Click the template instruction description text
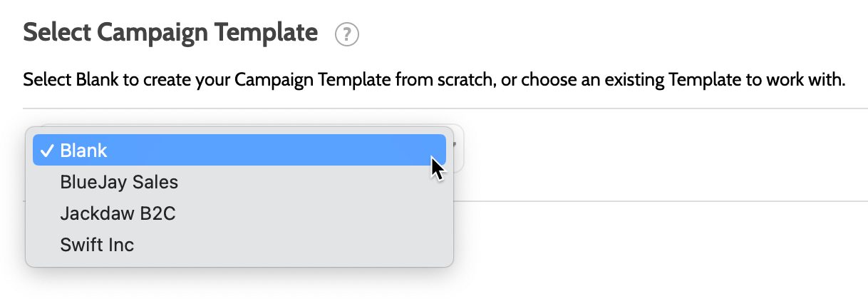 433,78
